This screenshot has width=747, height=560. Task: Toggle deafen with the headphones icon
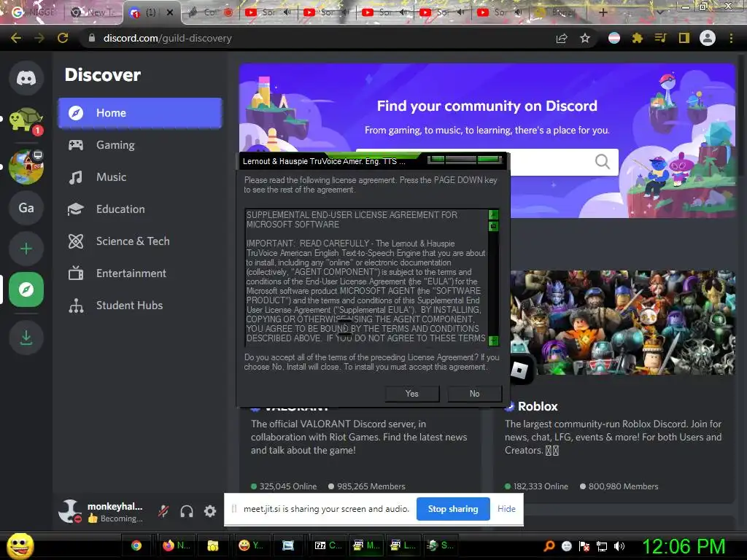tap(187, 511)
